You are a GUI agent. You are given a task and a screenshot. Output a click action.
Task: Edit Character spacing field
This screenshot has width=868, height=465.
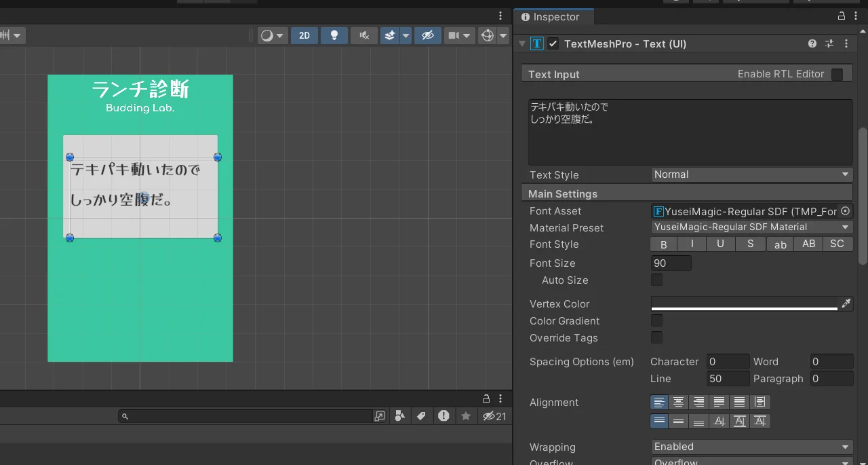point(728,362)
